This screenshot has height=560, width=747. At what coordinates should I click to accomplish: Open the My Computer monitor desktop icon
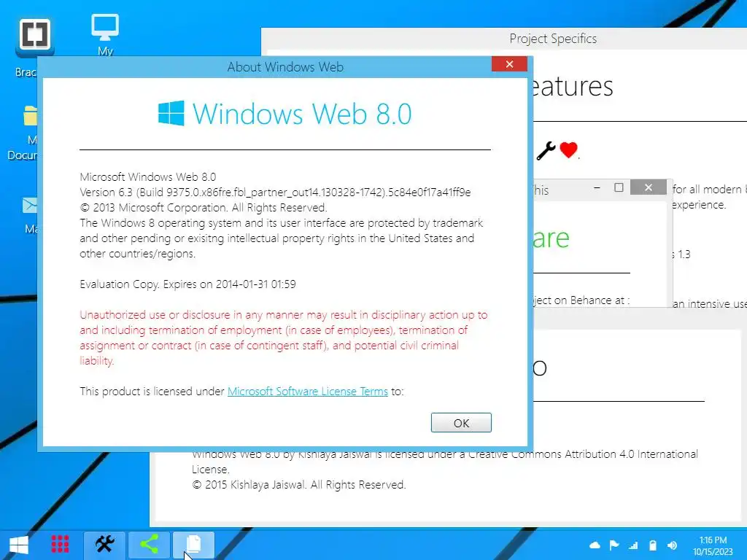click(x=105, y=34)
